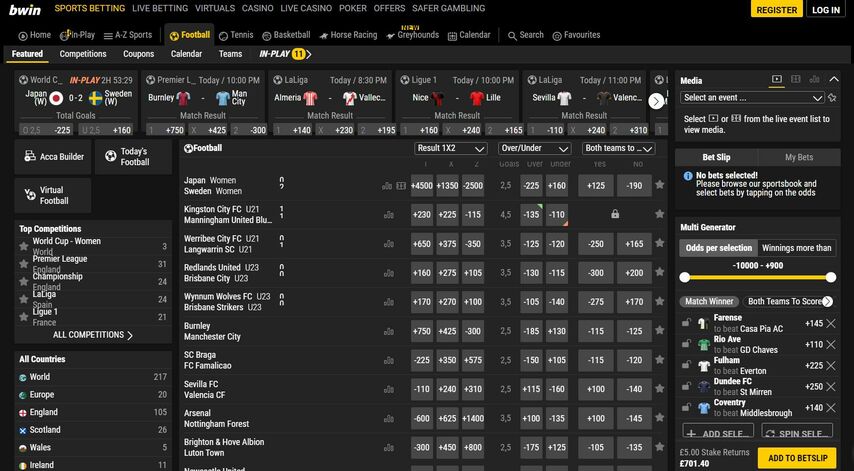The image size is (854, 471).
Task: Expand ALL COMPETITIONS list
Action: point(93,335)
